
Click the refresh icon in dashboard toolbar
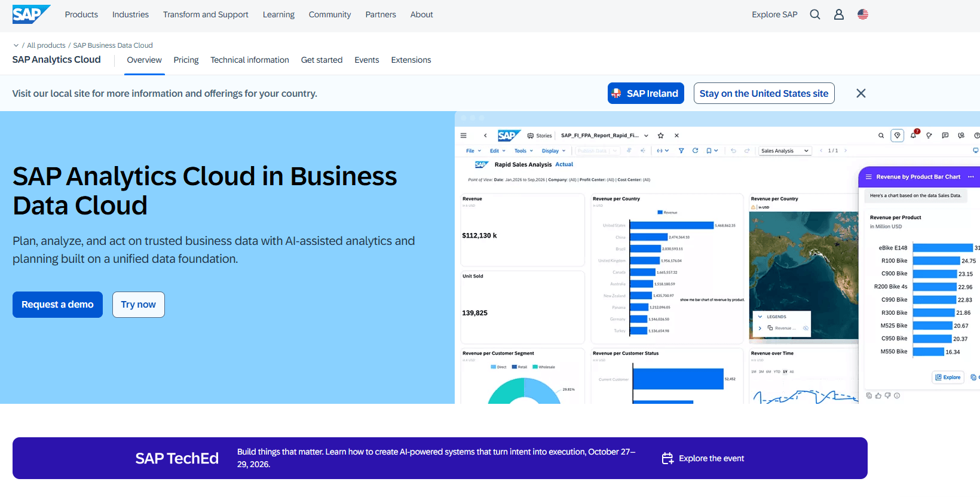point(696,151)
